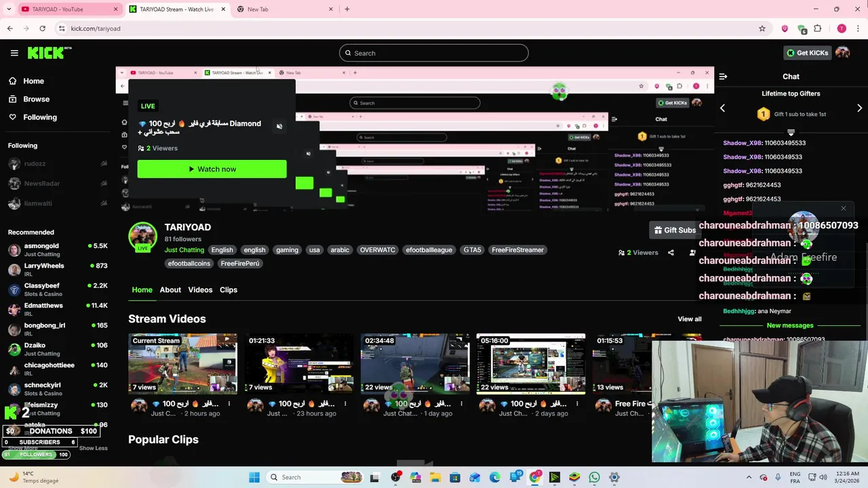Viewport: 868px width, 488px height.
Task: Open options menu for the 2 days ago video
Action: coord(577,404)
